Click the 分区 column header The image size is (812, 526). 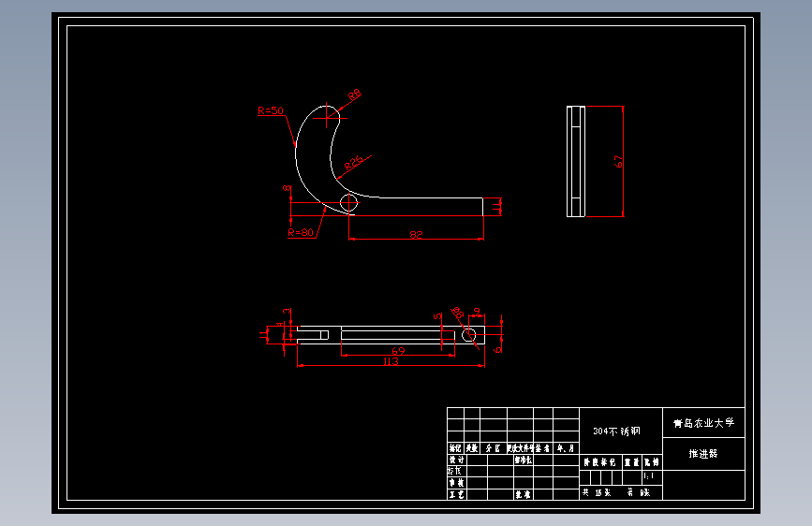(x=493, y=448)
